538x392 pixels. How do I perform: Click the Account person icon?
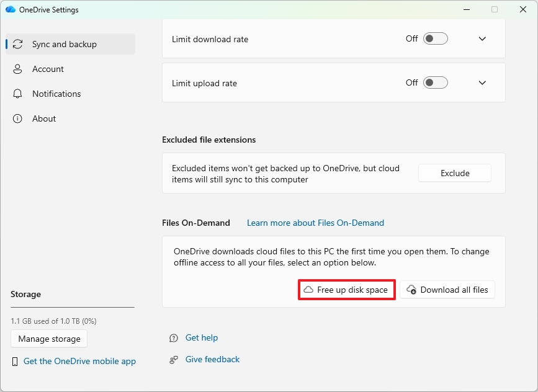18,69
